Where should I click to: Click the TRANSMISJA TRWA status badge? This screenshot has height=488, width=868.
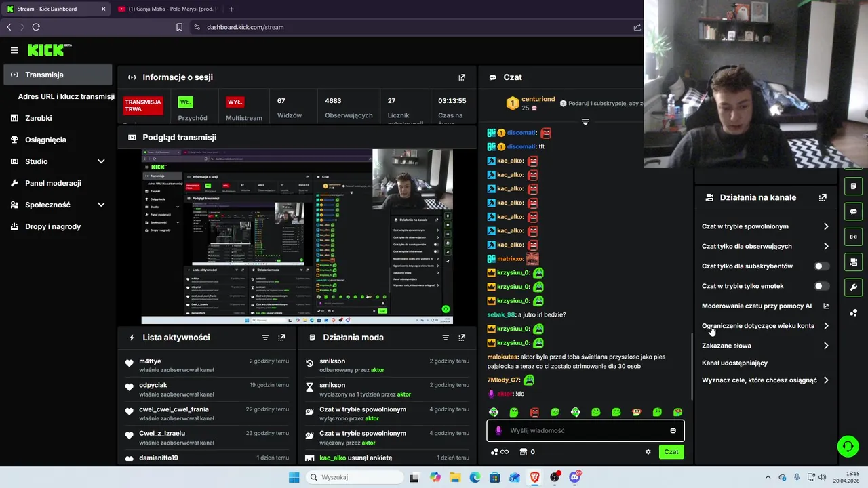click(143, 106)
